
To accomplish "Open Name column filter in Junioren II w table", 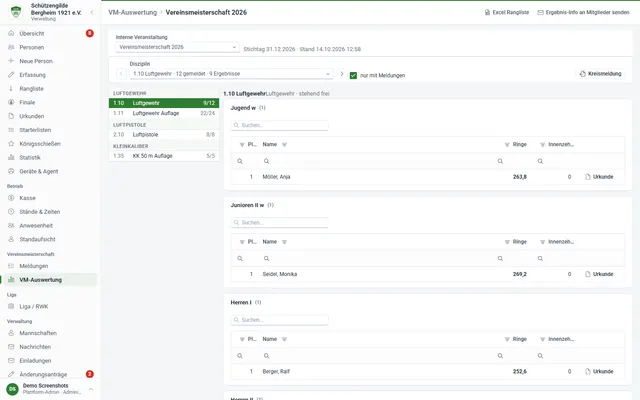I will coord(284,242).
